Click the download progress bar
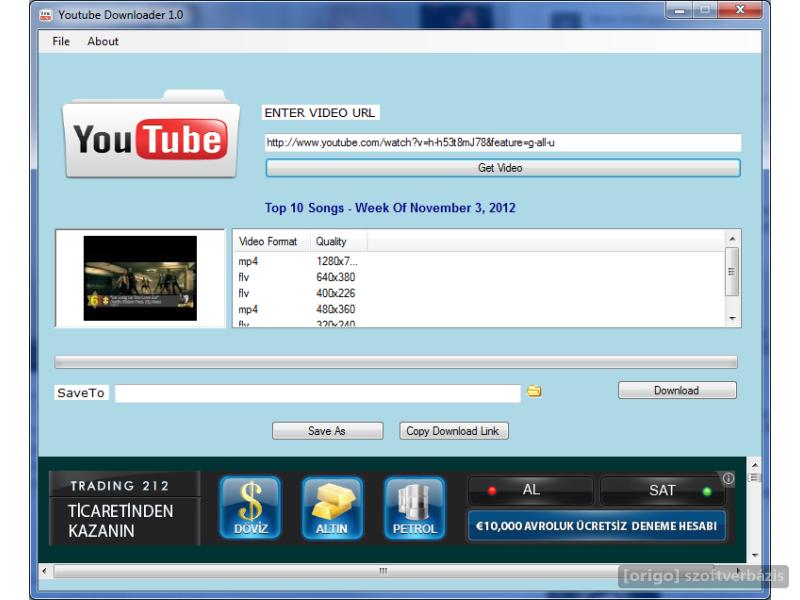 pos(396,362)
